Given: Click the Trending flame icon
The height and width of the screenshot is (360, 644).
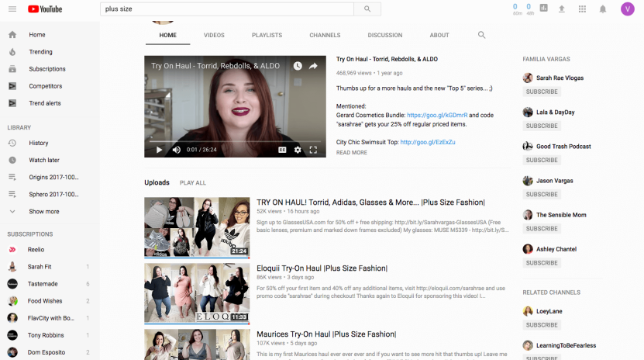Looking at the screenshot, I should point(12,52).
